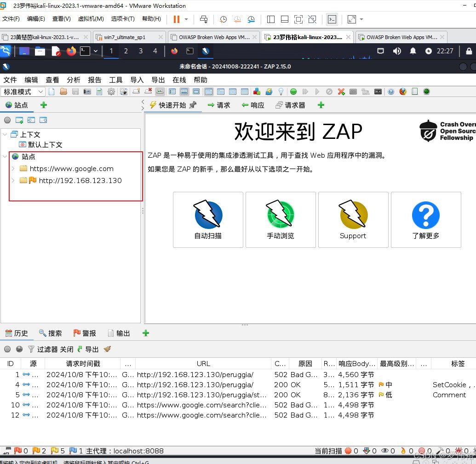The image size is (476, 464).
Task: Toggle request and response tabs side-by-side layout
Action: click(233, 92)
